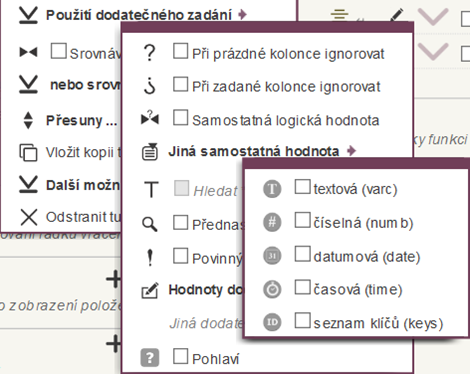Click the ID keys list icon
Screen dimensions: 470x374
272,322
